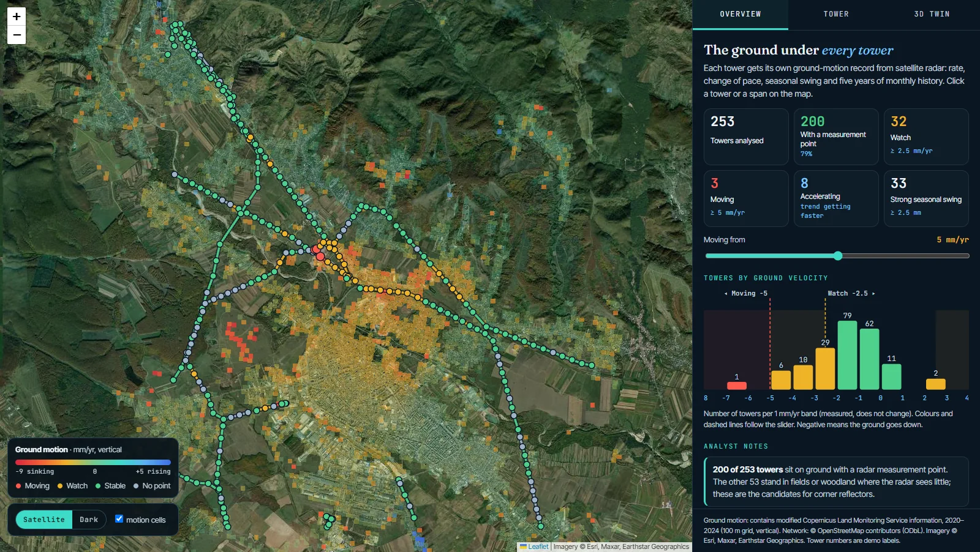Uncheck the motion cells checkbox

(x=119, y=519)
